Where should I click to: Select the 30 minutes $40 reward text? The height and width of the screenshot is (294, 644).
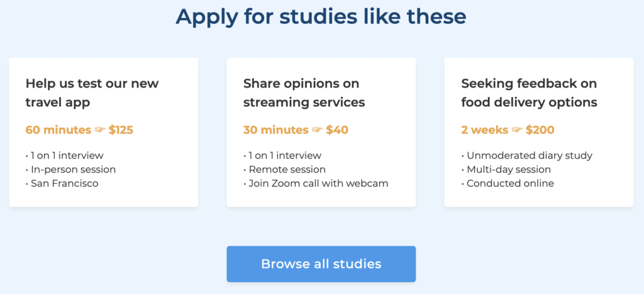coord(296,130)
